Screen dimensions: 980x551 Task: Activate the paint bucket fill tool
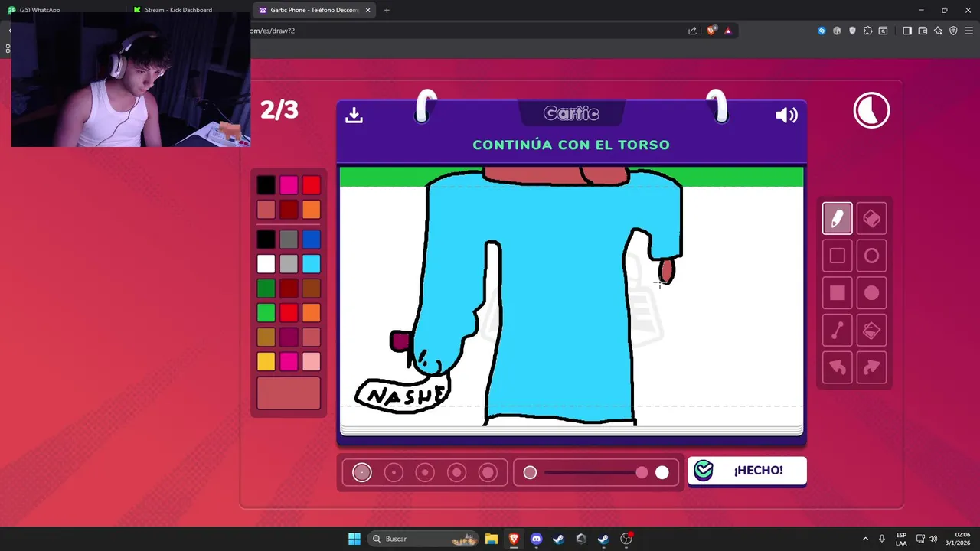[871, 331]
